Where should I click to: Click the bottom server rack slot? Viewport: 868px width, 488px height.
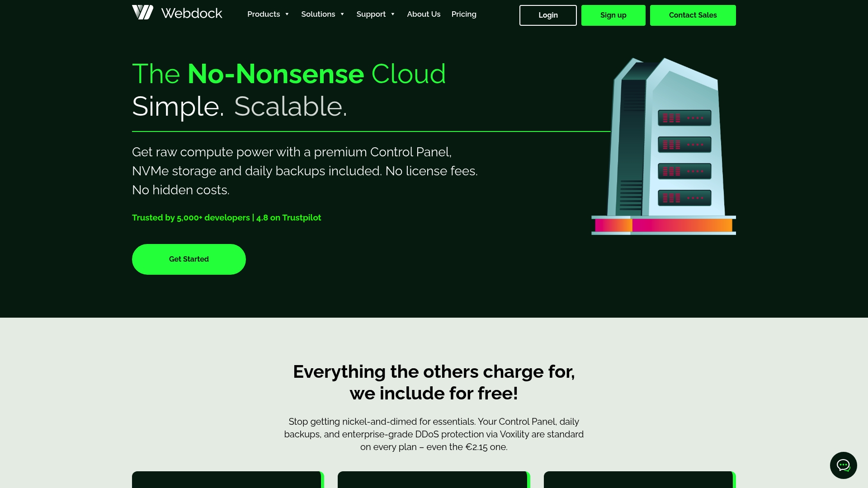(x=684, y=198)
